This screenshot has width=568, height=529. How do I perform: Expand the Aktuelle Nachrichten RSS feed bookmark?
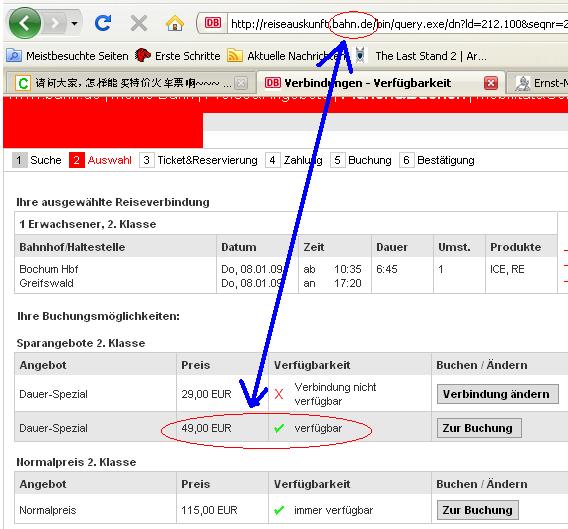287,56
